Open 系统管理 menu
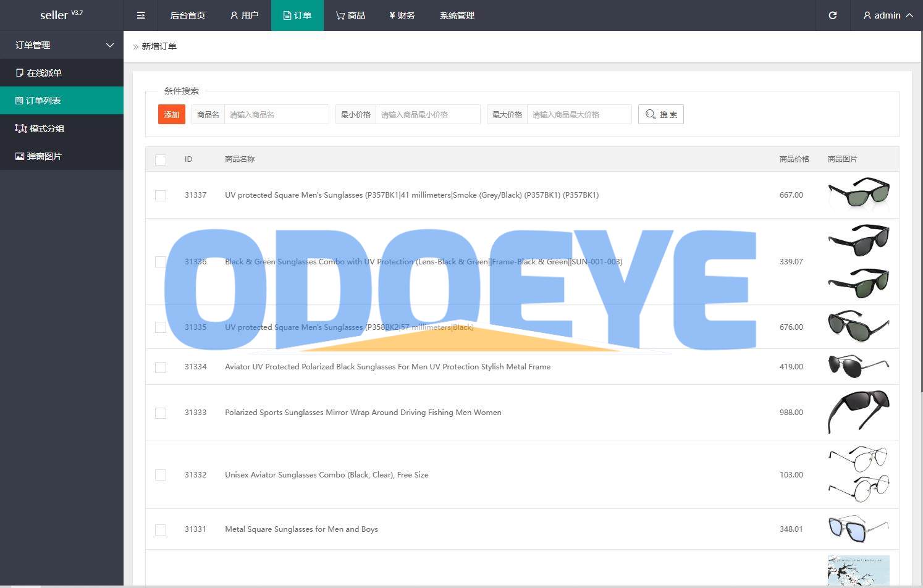Screen dimensions: 923x588 [457, 15]
